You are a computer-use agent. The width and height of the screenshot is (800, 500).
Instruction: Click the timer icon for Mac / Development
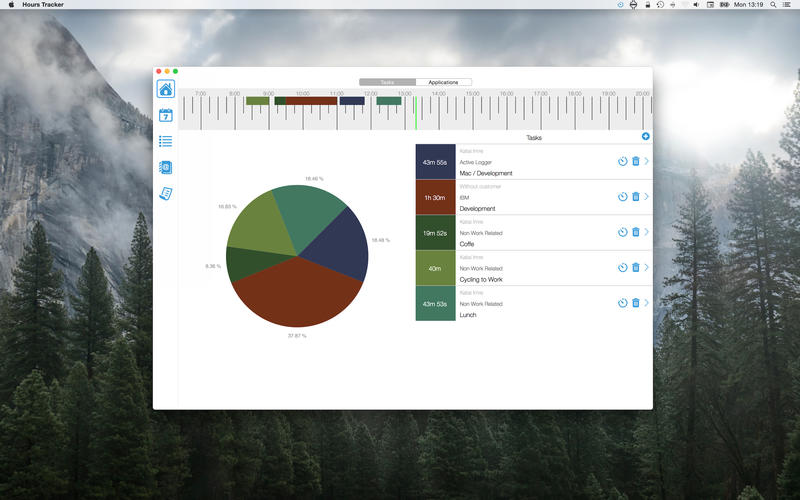pyautogui.click(x=622, y=161)
